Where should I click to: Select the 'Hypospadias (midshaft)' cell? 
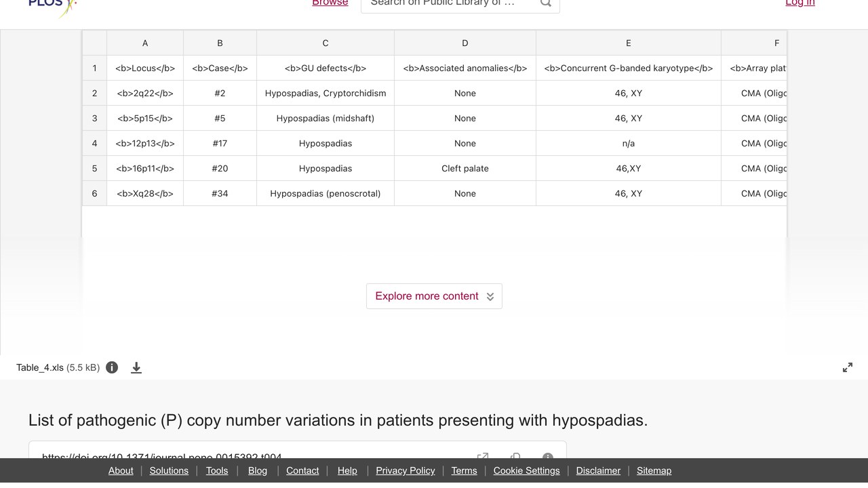325,118
